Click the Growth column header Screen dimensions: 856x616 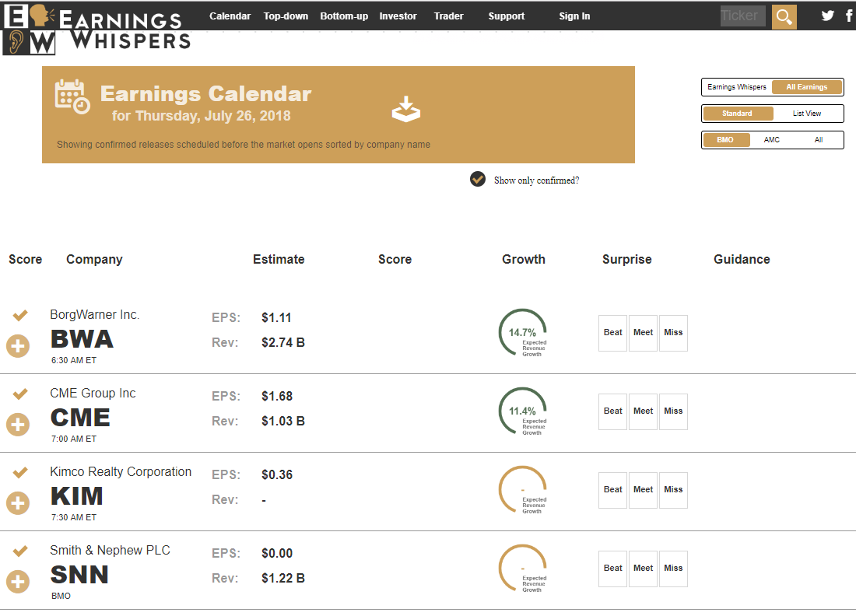(524, 259)
